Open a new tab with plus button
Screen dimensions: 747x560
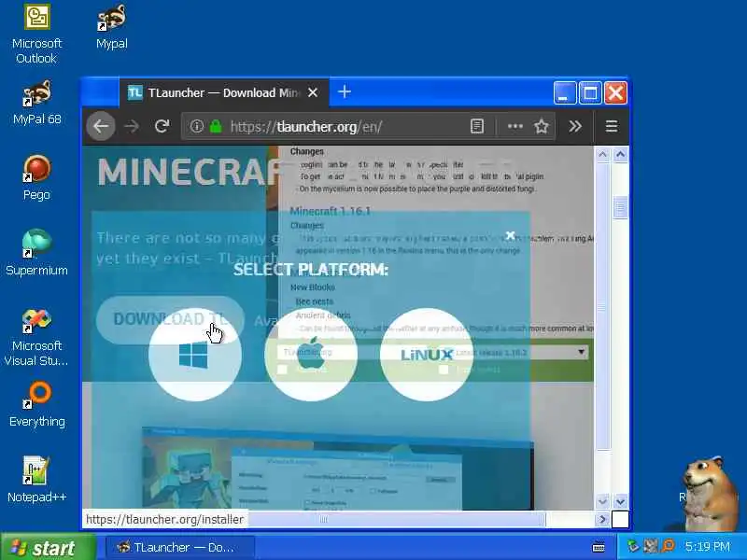[x=344, y=91]
